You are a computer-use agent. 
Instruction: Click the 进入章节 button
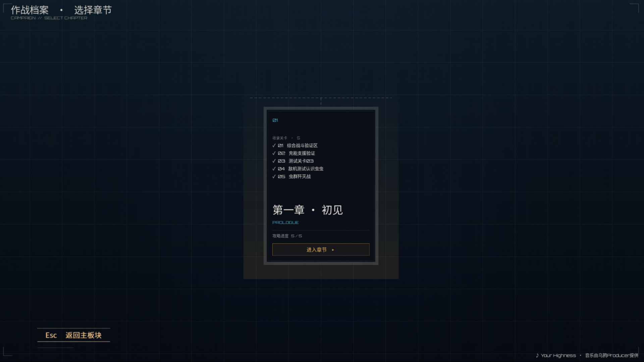(321, 249)
